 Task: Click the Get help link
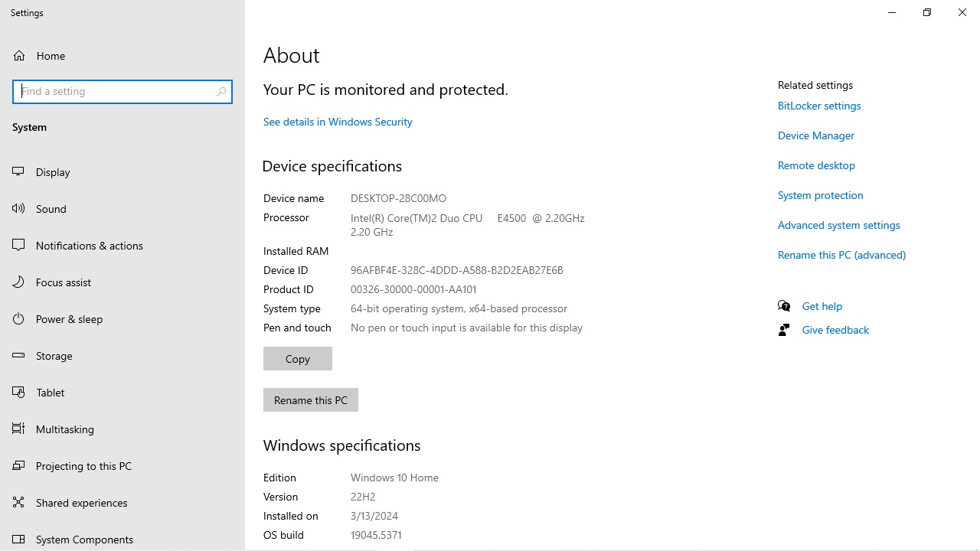tap(822, 306)
